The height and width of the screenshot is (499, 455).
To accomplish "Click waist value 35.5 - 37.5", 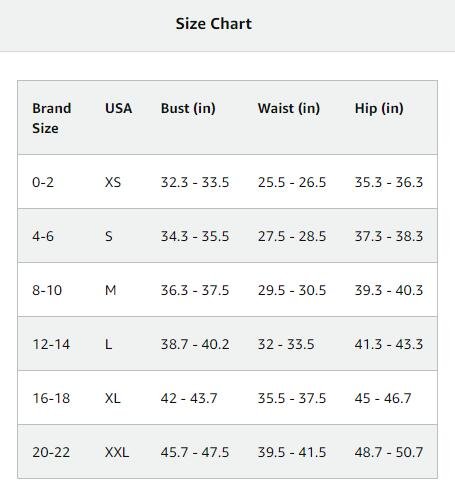I will (292, 398).
